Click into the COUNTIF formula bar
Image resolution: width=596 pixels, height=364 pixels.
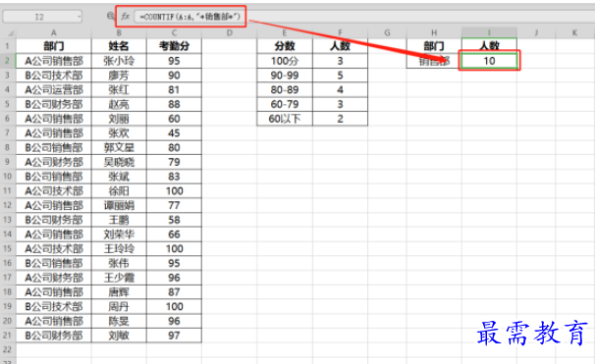point(365,17)
